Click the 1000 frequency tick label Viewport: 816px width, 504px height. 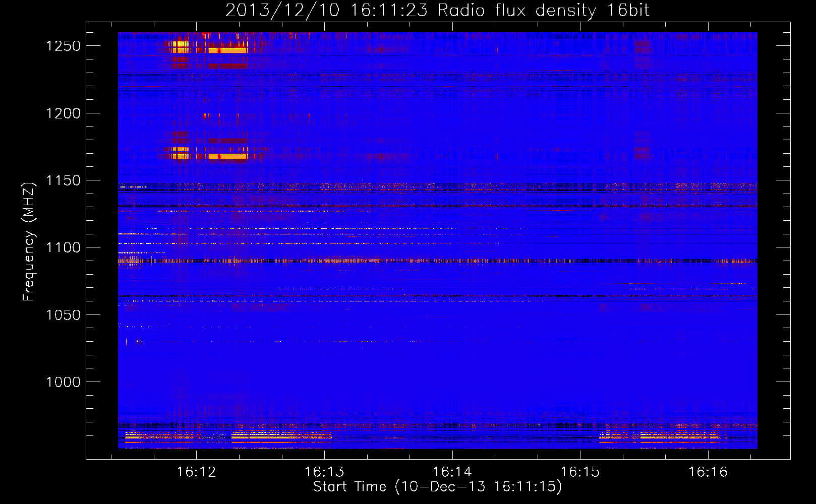tap(63, 382)
